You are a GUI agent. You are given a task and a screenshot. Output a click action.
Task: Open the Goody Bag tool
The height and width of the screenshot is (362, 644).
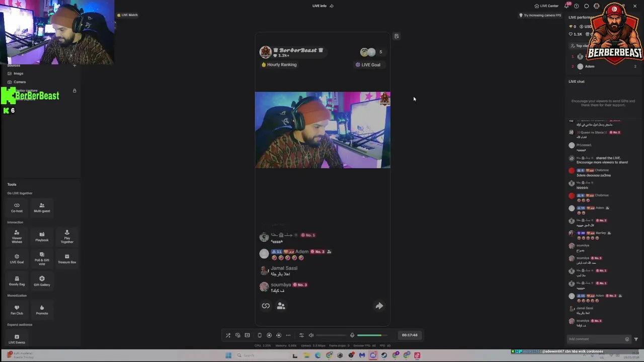pos(17,281)
